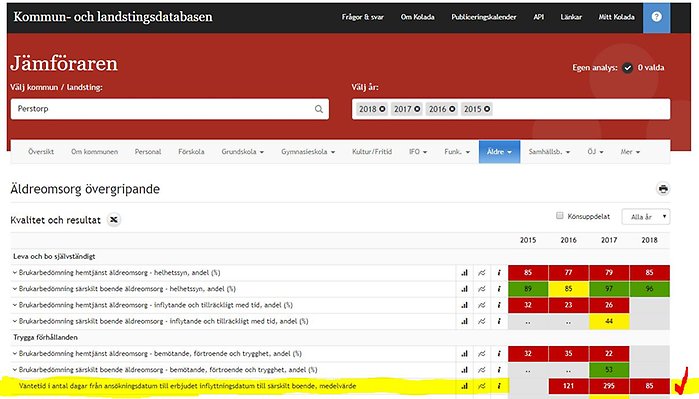Open bar chart for särskilt boende bemötande row
699x399 pixels.
[465, 370]
